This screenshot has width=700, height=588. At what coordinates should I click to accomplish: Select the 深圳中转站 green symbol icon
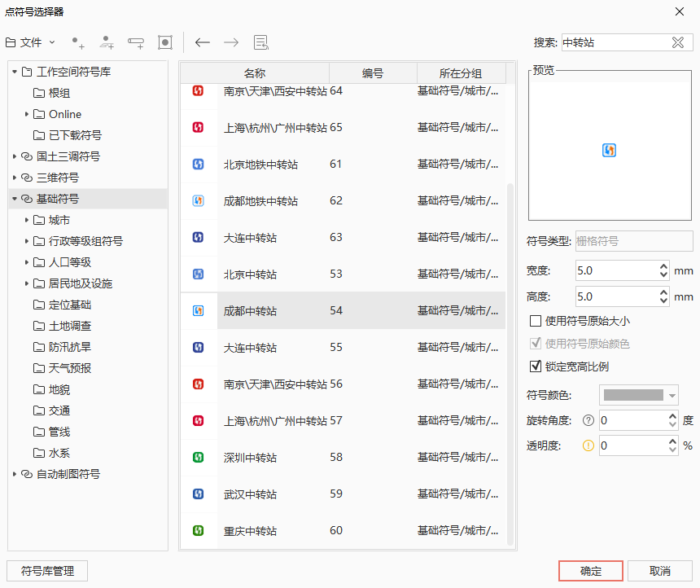tap(198, 458)
